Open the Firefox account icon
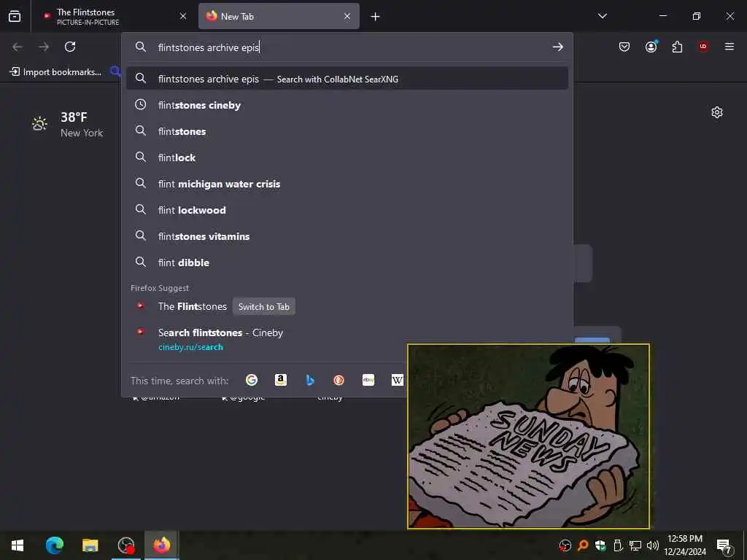Image resolution: width=747 pixels, height=560 pixels. coord(651,47)
